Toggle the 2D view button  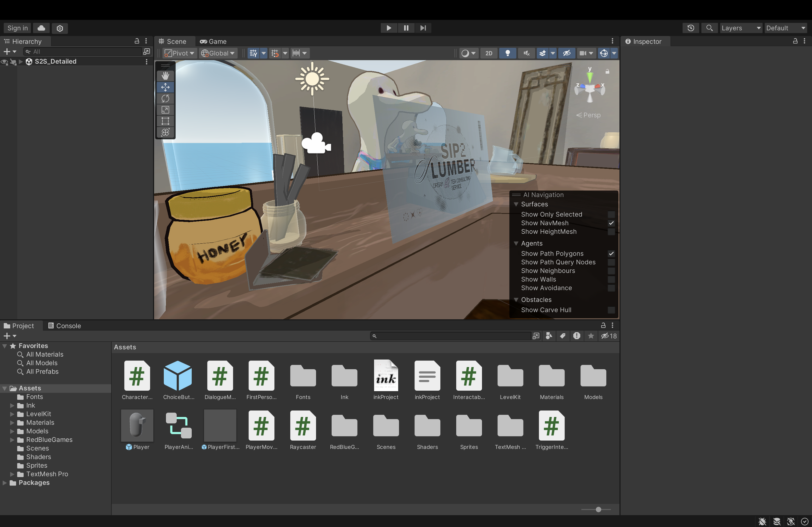coord(488,53)
